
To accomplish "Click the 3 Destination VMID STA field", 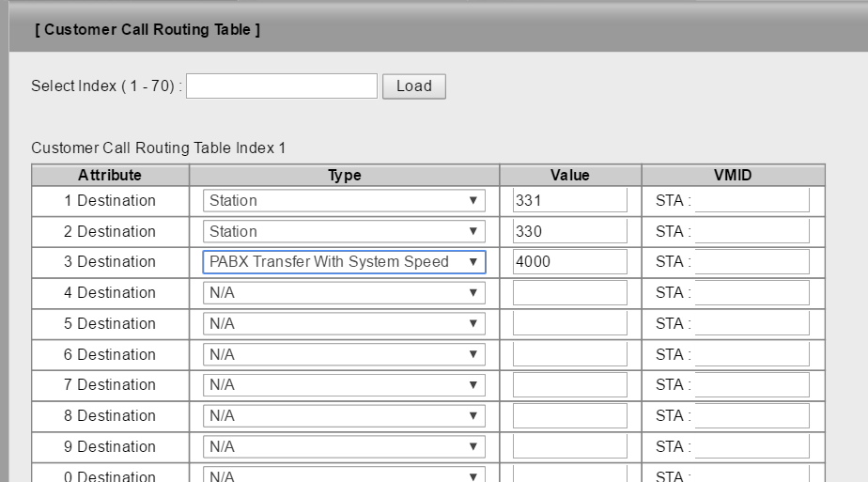I will click(752, 262).
